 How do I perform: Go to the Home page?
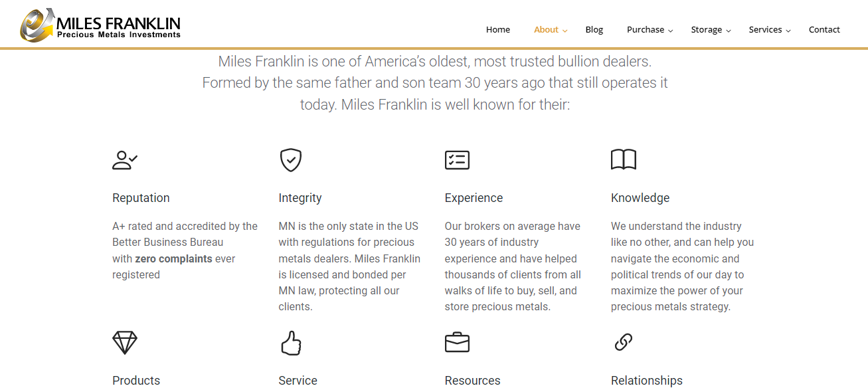point(498,29)
